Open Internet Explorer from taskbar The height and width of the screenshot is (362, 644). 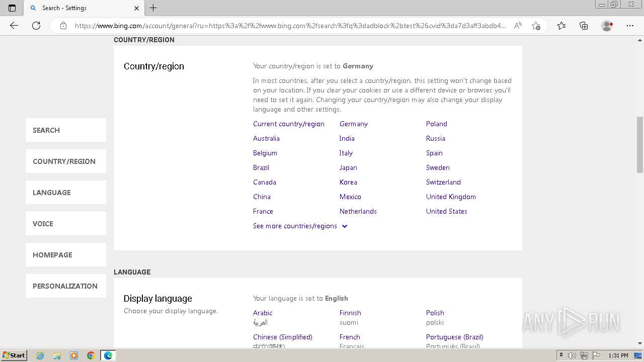pyautogui.click(x=40, y=355)
